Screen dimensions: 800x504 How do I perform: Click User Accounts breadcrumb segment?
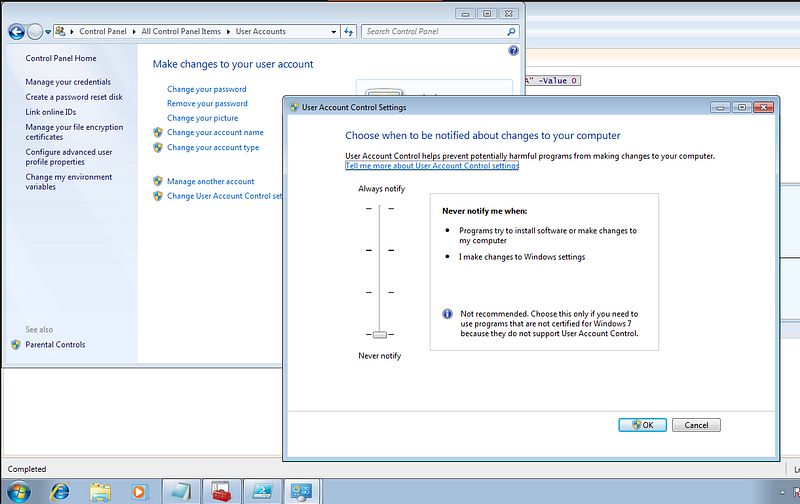(x=261, y=31)
